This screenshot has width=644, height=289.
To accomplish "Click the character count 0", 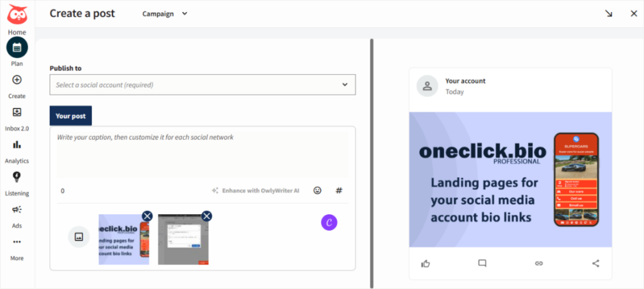I will (63, 190).
